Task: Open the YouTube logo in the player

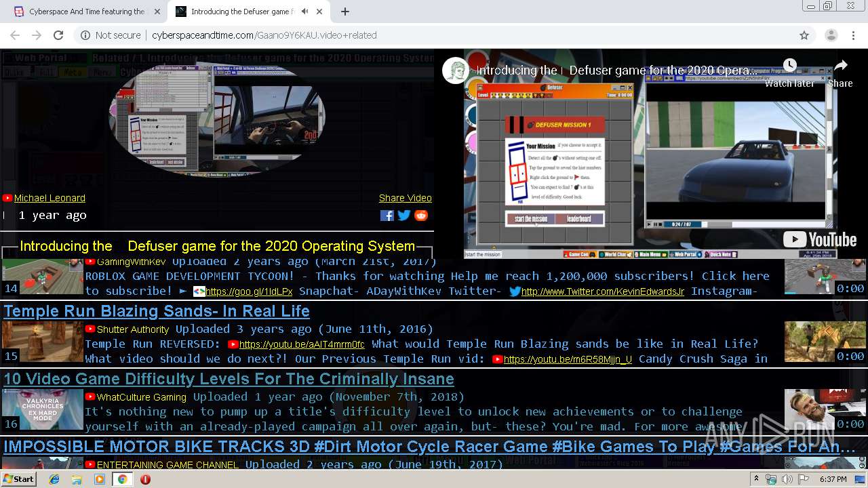Action: [x=820, y=239]
